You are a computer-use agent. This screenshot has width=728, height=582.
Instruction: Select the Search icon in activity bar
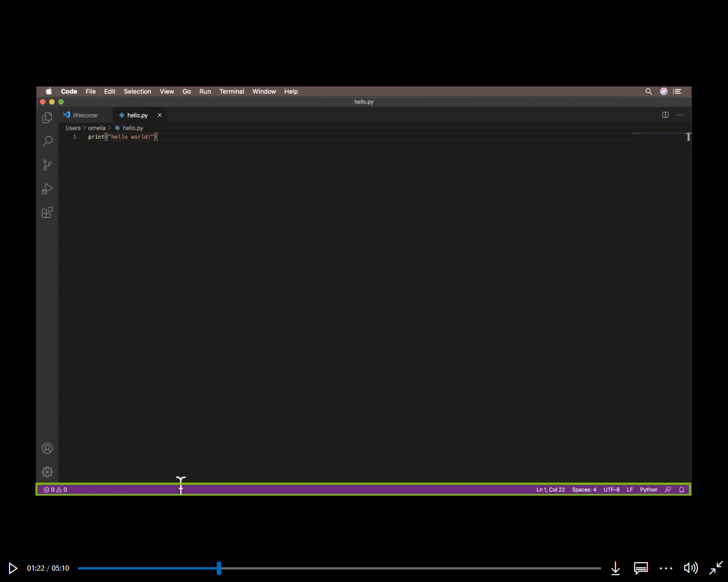pyautogui.click(x=47, y=141)
